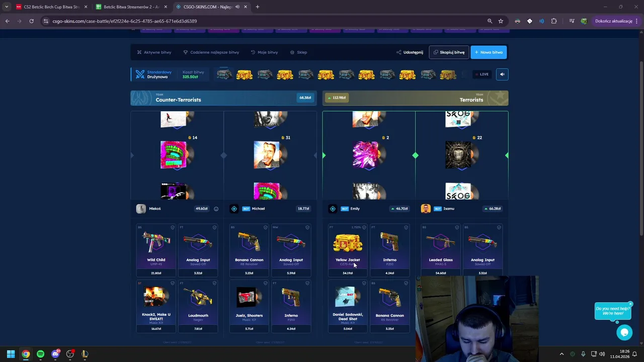644x362 pixels.
Task: Start a new battle with Nowa bitwa
Action: [x=489, y=52]
